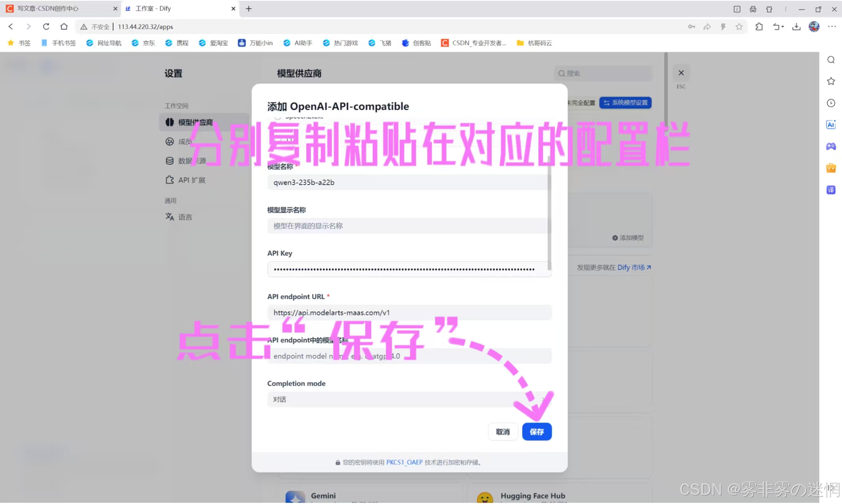Open mobile bookmarks folder

[58, 43]
